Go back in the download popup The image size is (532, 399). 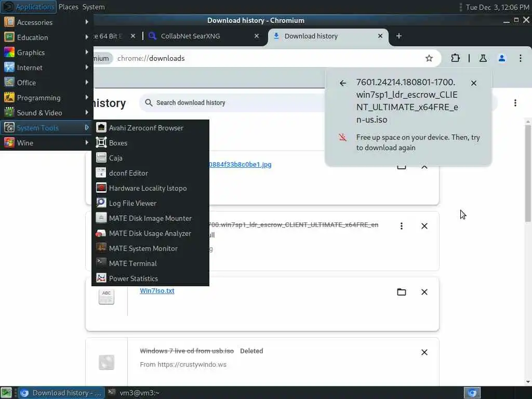point(343,83)
